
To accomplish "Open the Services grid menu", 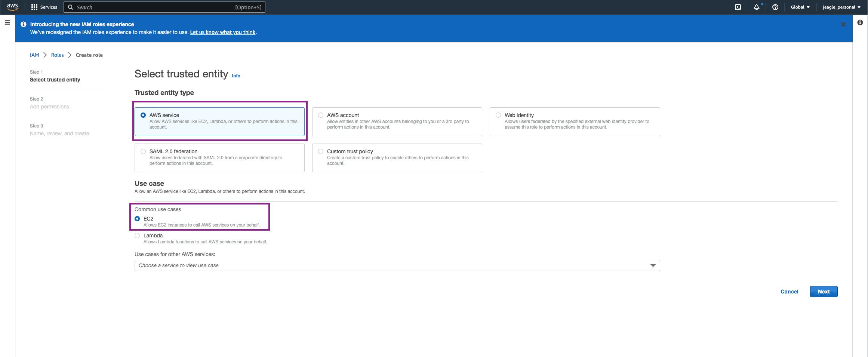I will pos(44,7).
